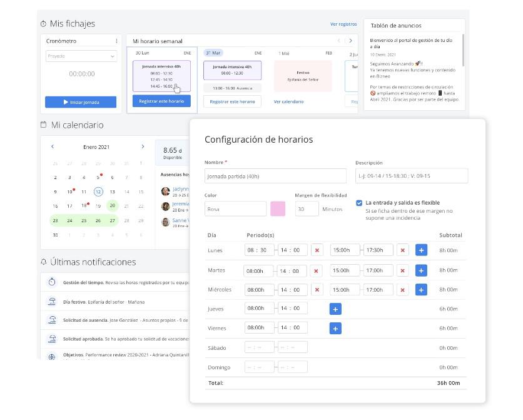This screenshot has width=523, height=420.
Task: Add a period to Jueves with plus
Action: tap(335, 309)
